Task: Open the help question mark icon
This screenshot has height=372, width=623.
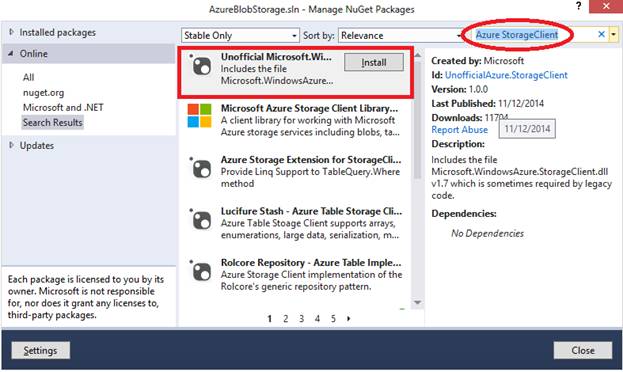Action: tap(578, 6)
